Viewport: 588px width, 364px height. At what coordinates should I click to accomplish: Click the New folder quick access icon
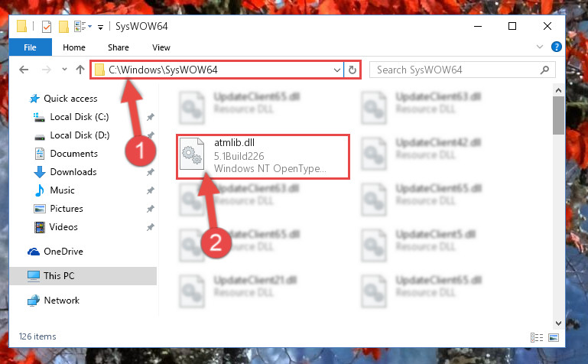(x=63, y=27)
